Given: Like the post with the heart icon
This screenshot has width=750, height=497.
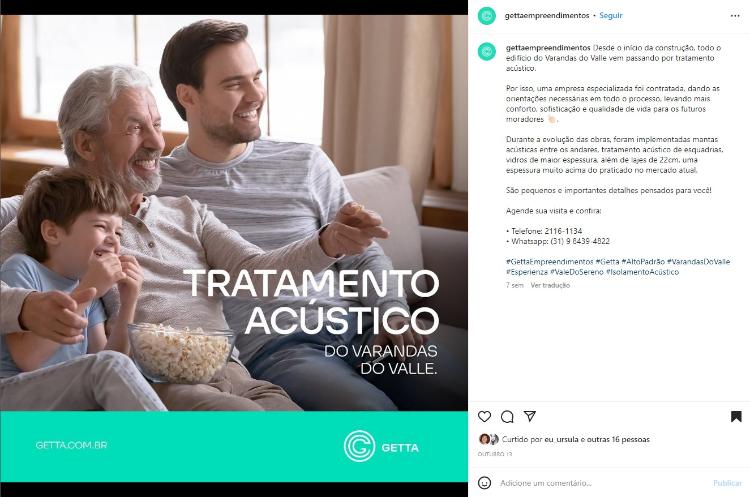Looking at the screenshot, I should coord(485,417).
